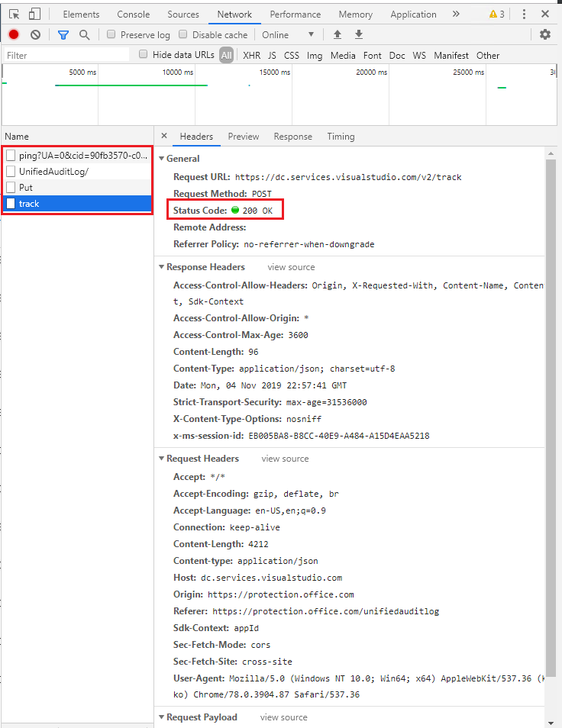Stop recording the network log
Viewport: 562px width, 728px height.
(14, 34)
